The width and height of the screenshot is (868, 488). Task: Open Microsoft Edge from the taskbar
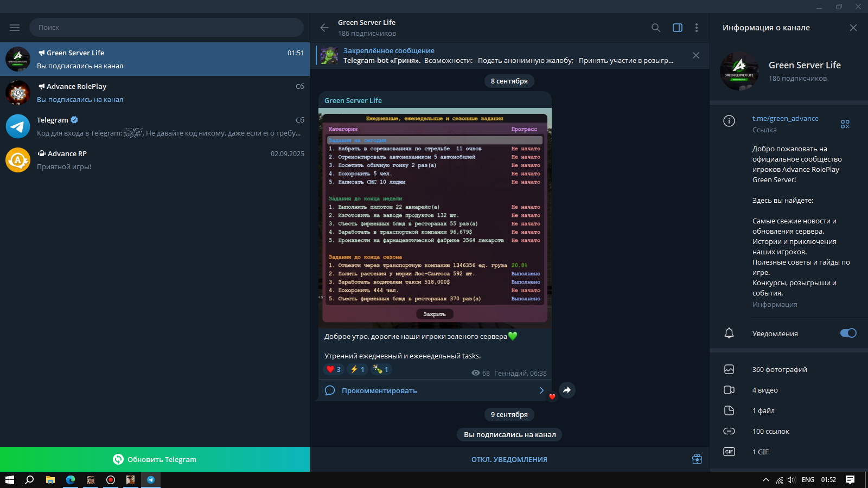coord(71,480)
